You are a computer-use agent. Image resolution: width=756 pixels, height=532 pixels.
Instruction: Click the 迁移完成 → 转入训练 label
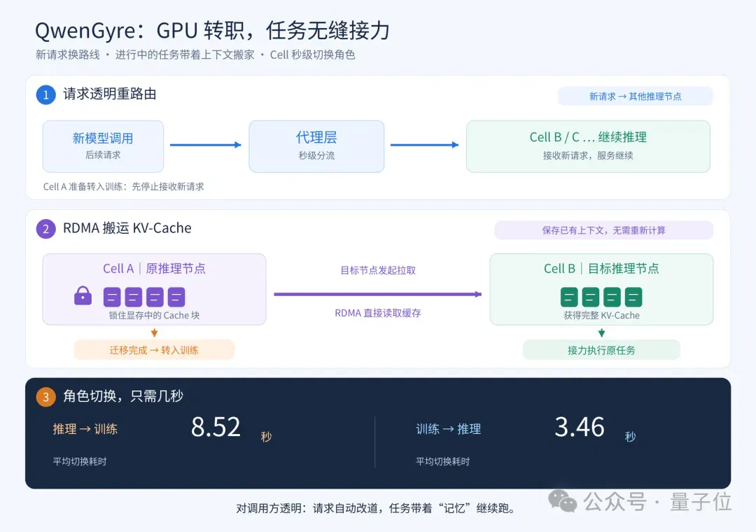pyautogui.click(x=154, y=350)
